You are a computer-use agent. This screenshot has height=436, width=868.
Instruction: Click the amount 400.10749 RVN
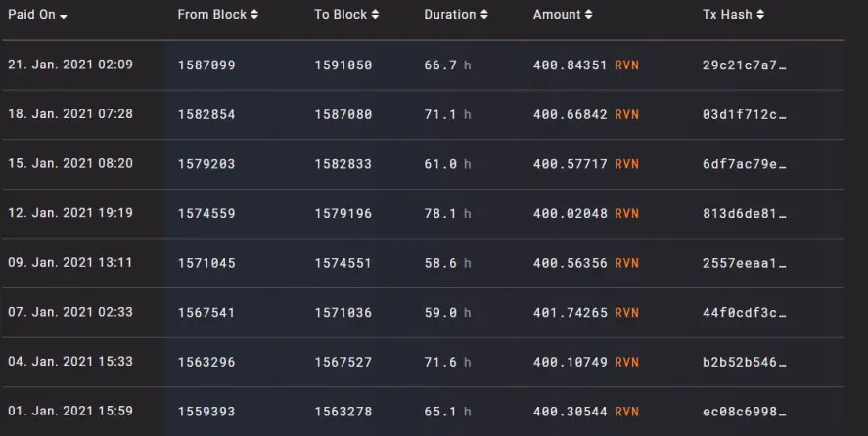coord(586,363)
